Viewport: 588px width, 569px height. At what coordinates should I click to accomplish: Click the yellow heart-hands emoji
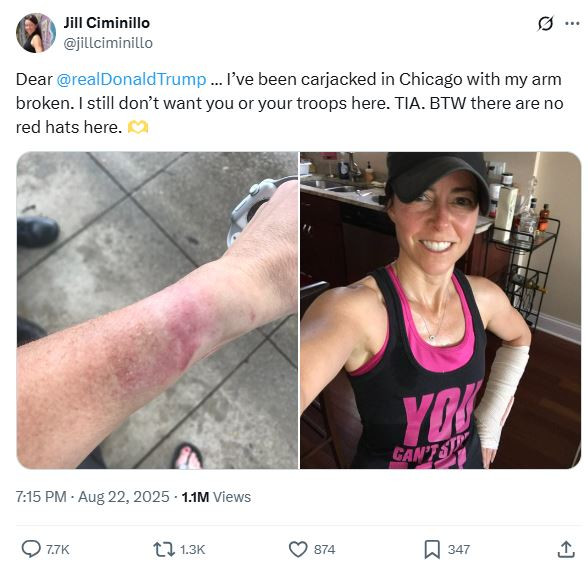pos(138,128)
